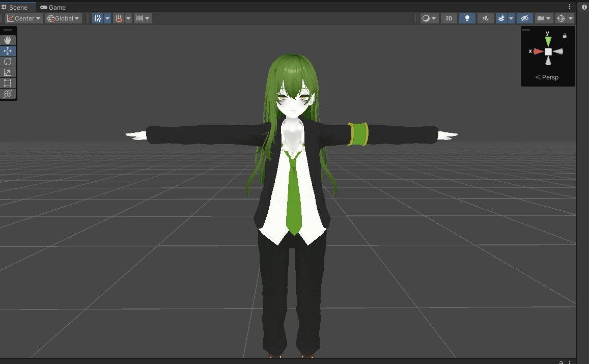
Task: Select the Rect transform tool
Action: pos(8,82)
